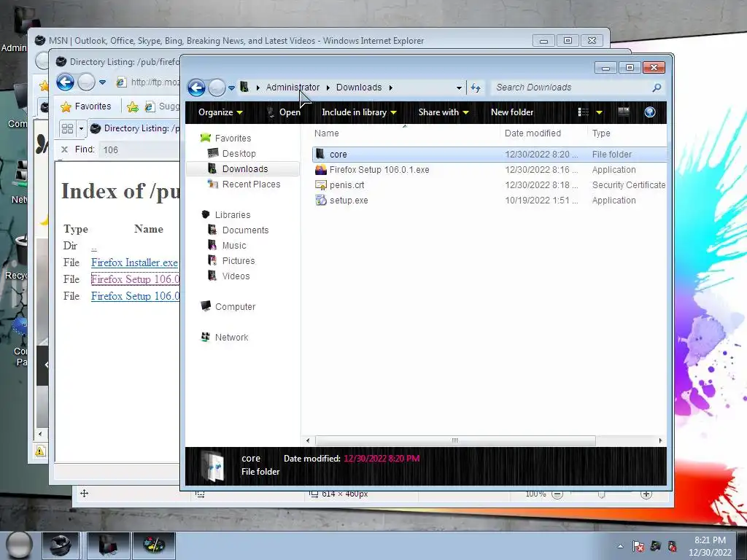Viewport: 747px width, 560px height.
Task: Open Downloads in the navigation pane
Action: [245, 168]
